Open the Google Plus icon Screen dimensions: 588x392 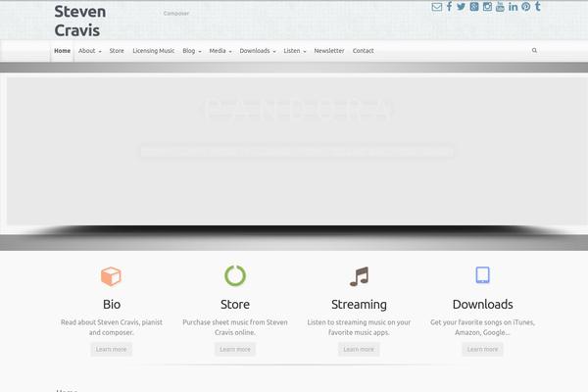pyautogui.click(x=474, y=7)
